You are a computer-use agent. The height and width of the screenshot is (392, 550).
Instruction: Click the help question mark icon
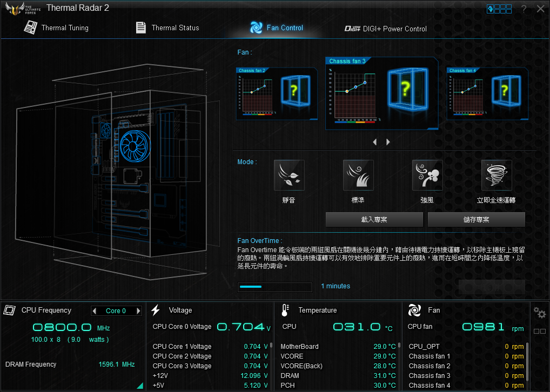[524, 9]
